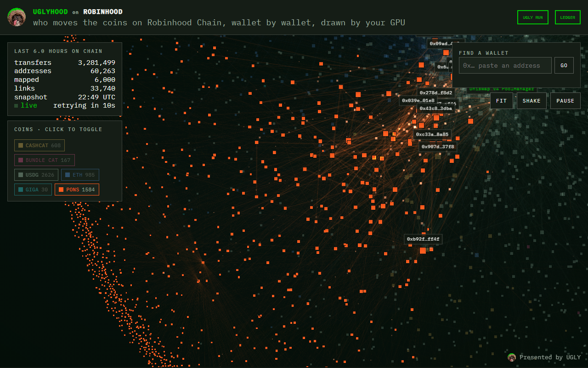Screen dimensions: 588x368
Task: Click the COINS · CLICK TO TOGGLE heading
Action: (58, 130)
